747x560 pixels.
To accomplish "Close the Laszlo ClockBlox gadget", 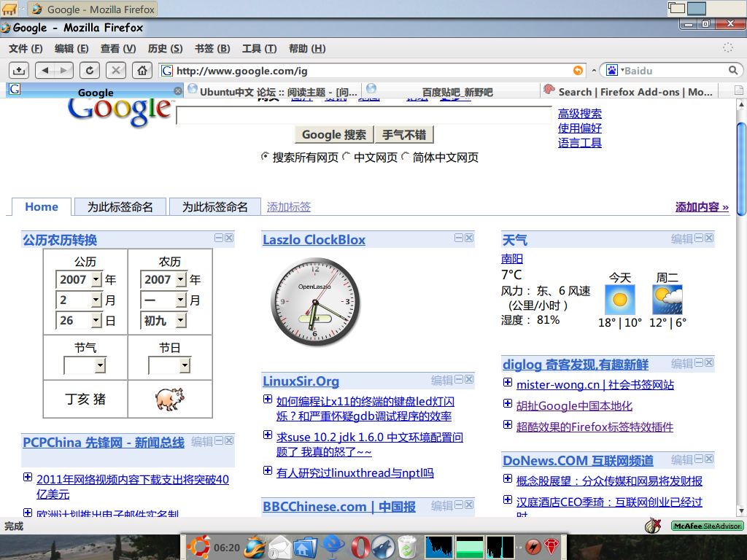I will click(x=469, y=238).
